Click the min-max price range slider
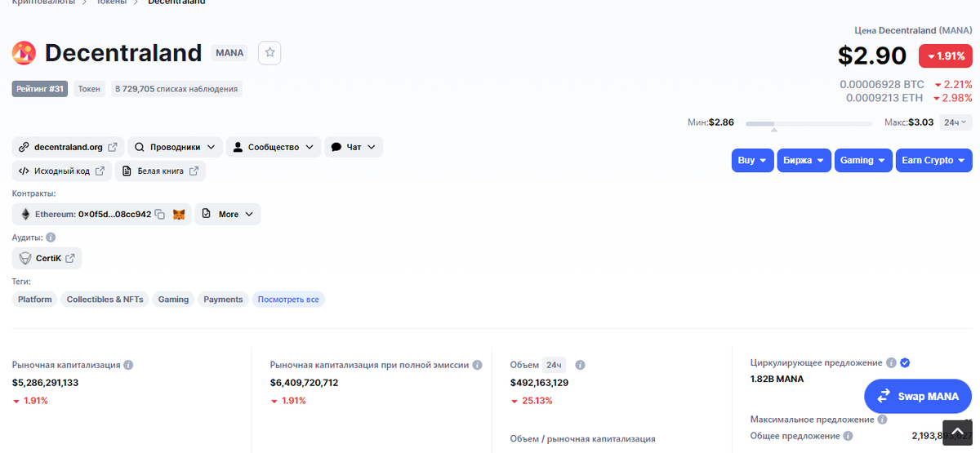This screenshot has height=453, width=980. point(808,123)
